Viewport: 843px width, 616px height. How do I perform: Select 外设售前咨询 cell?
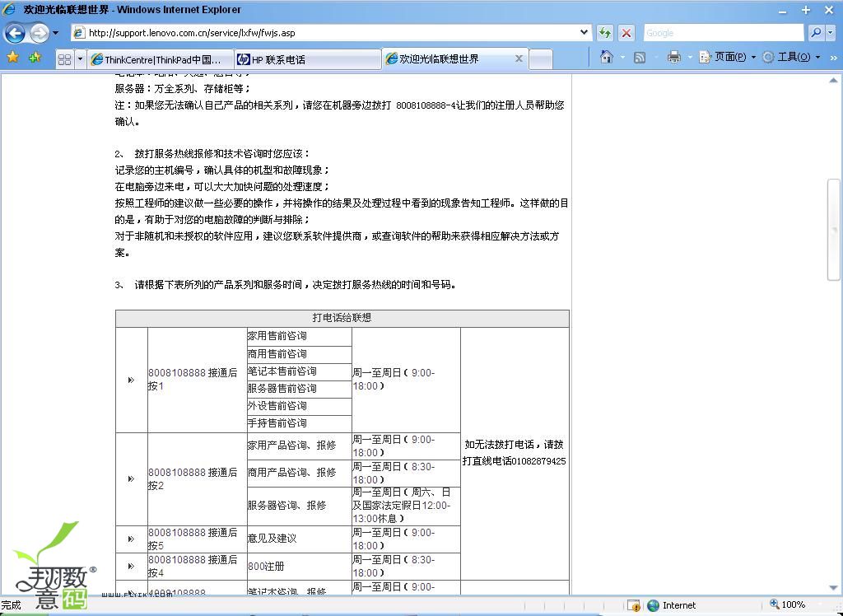click(300, 406)
